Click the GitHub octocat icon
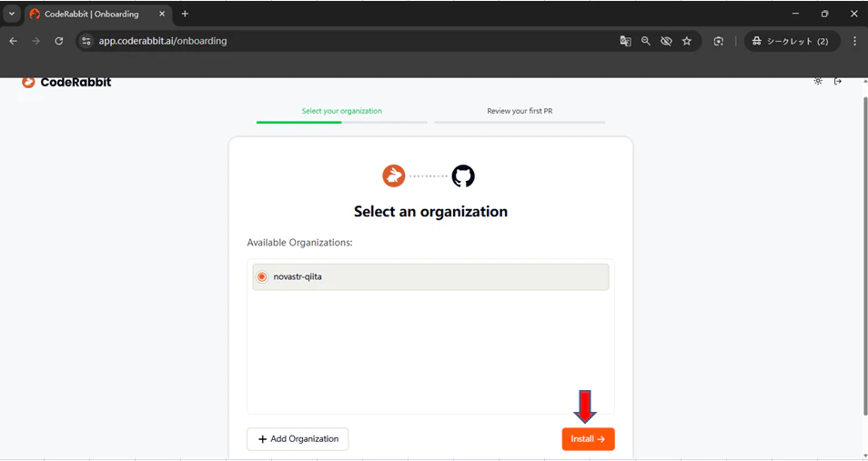The width and height of the screenshot is (868, 461). [463, 176]
